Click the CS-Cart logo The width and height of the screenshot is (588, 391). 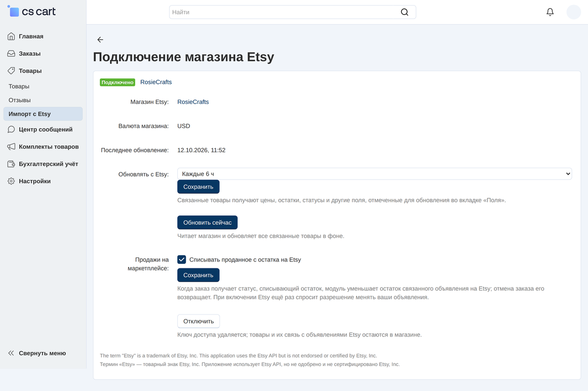tap(32, 11)
